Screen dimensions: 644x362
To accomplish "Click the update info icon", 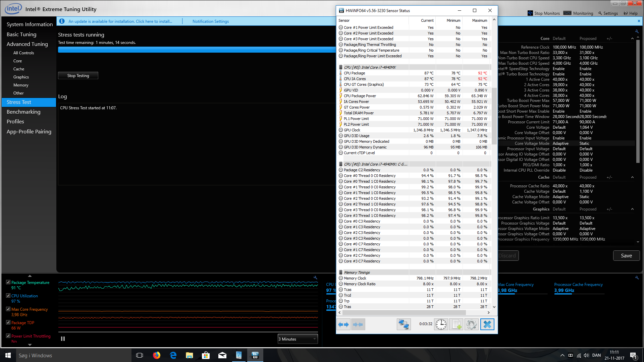I will tap(62, 21).
